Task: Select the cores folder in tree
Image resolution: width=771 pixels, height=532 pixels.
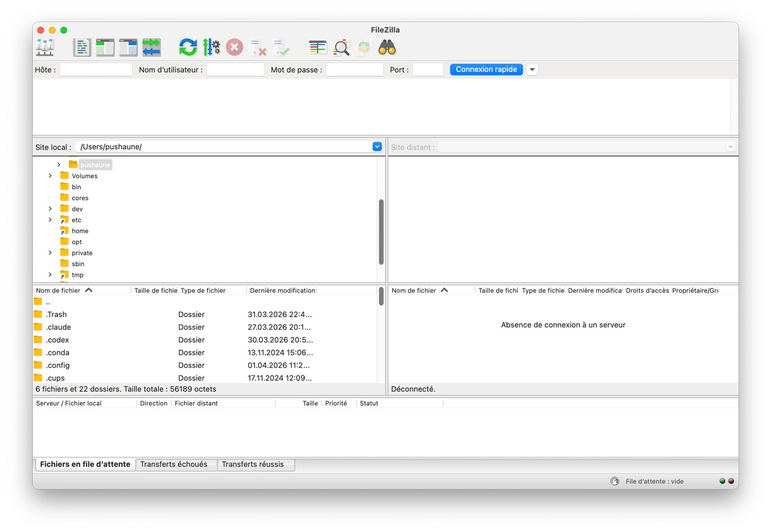Action: click(80, 198)
